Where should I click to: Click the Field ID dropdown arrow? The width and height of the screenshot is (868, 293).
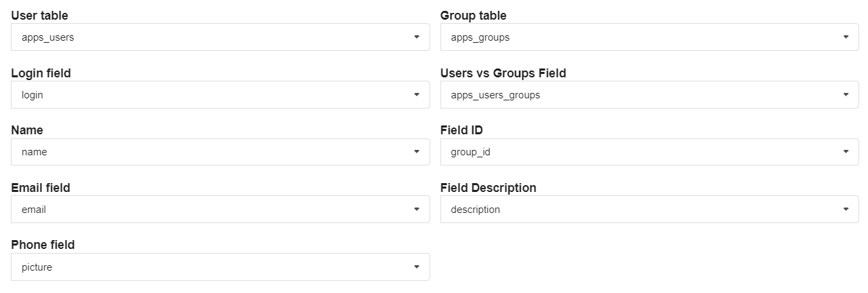(x=846, y=152)
